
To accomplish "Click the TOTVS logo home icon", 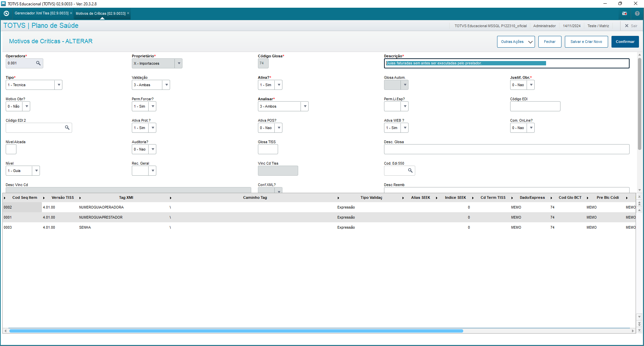I will coord(6,13).
